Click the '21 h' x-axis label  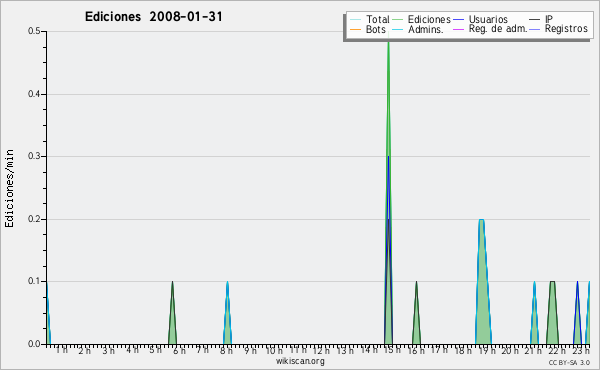pyautogui.click(x=533, y=350)
